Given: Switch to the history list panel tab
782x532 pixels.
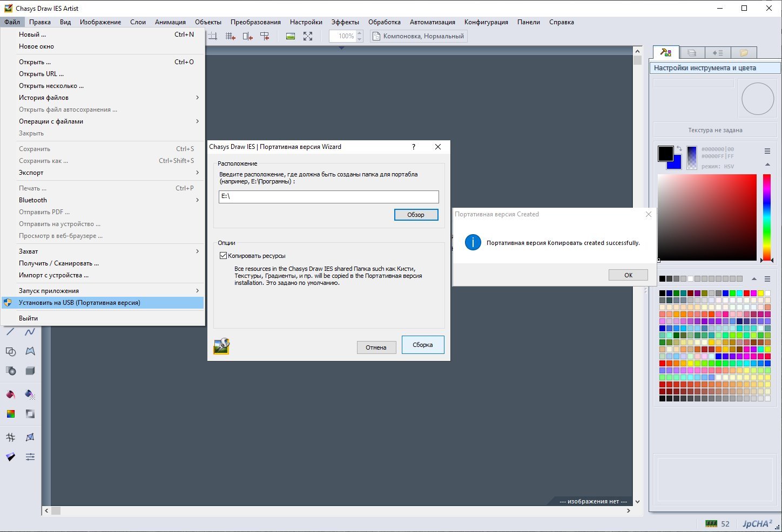Looking at the screenshot, I should 718,53.
